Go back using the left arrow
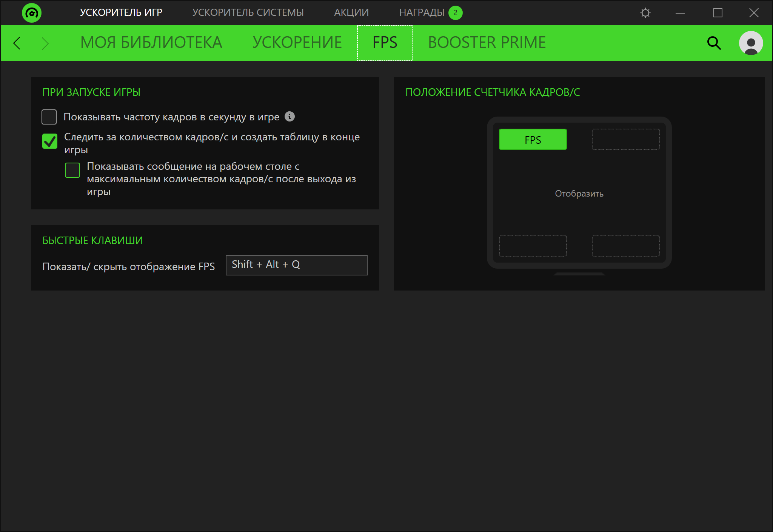This screenshot has height=532, width=773. coord(17,43)
